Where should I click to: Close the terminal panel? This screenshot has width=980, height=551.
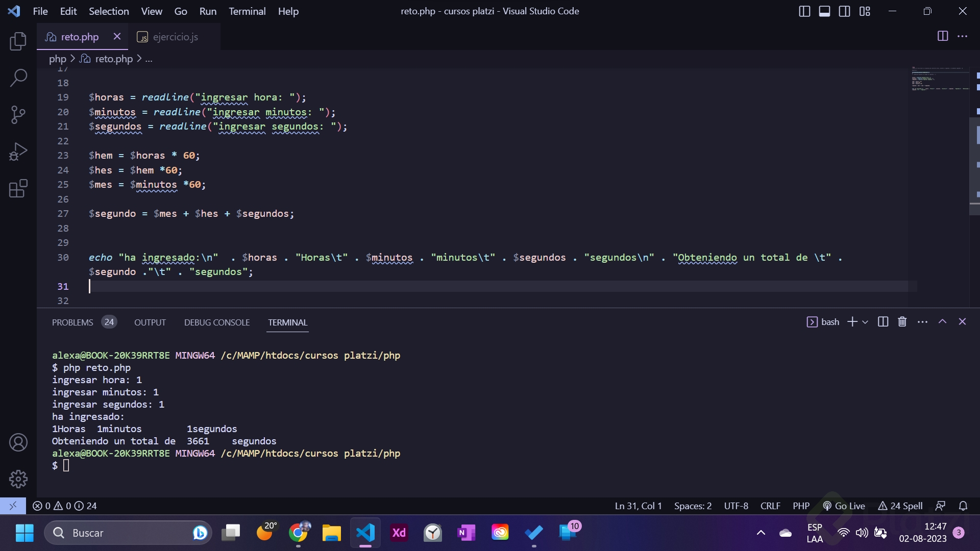point(962,322)
